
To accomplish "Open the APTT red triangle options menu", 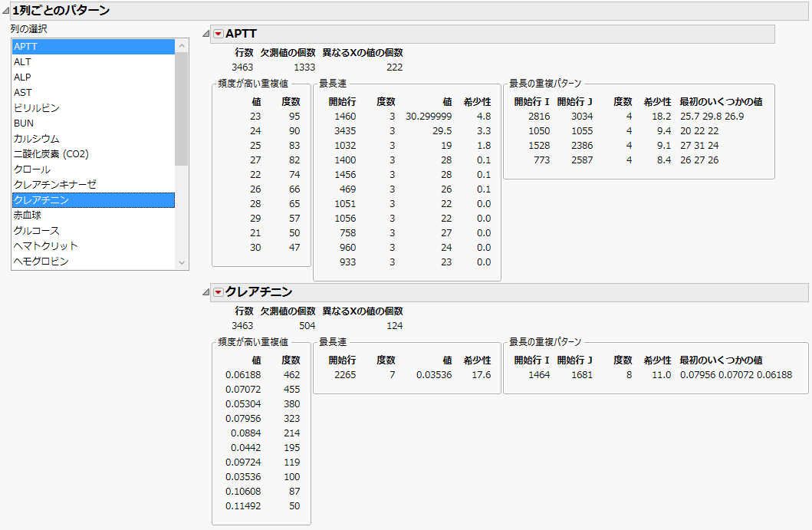I will pyautogui.click(x=218, y=34).
